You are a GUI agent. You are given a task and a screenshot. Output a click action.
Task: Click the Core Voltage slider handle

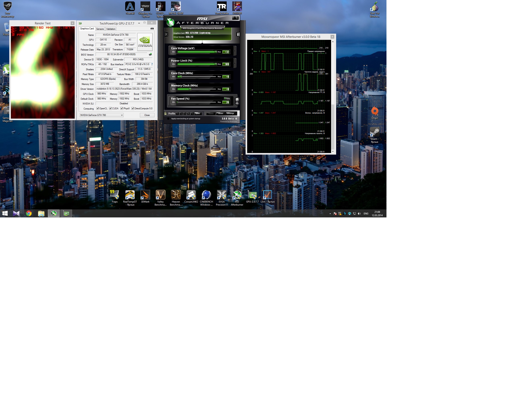click(216, 52)
